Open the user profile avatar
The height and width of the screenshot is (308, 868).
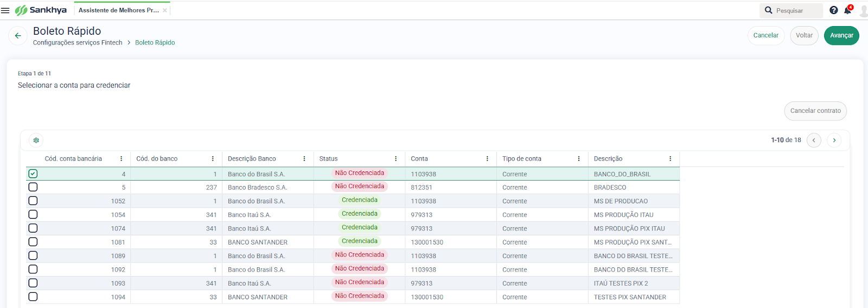pos(863,10)
